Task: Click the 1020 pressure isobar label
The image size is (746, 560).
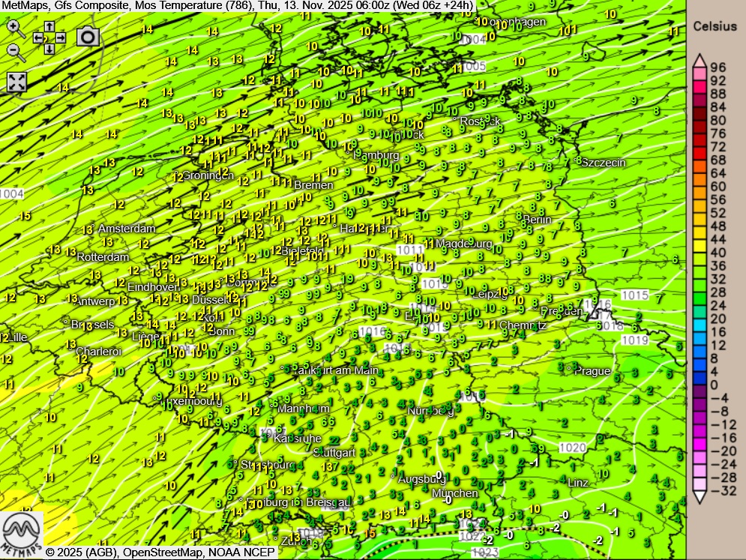Action: point(573,448)
